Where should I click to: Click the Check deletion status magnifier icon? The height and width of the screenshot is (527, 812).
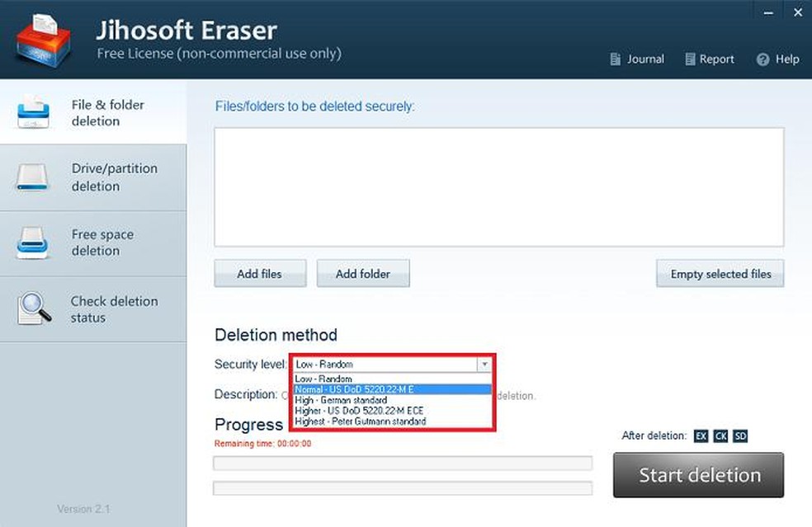pyautogui.click(x=34, y=309)
